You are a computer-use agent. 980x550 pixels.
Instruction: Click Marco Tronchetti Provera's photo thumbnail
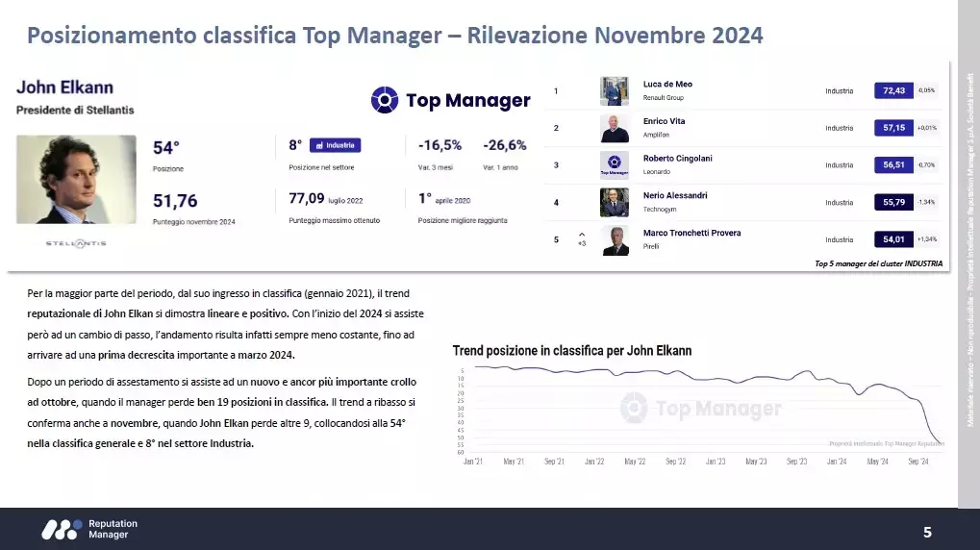(615, 240)
